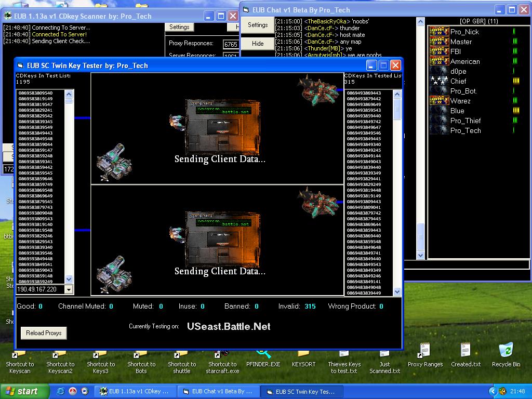
Task: Expand the proxy IP address dropdown
Action: (x=69, y=289)
